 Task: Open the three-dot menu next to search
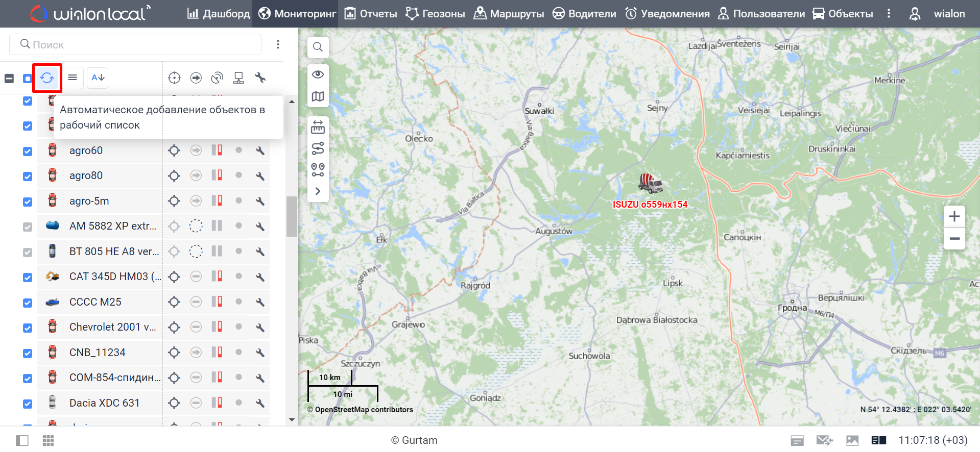[278, 44]
